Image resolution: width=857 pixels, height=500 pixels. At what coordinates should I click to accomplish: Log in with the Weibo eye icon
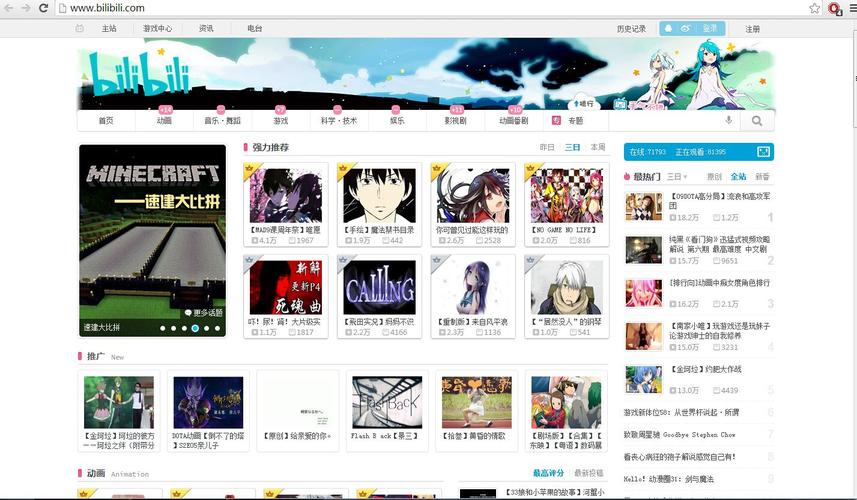click(685, 28)
